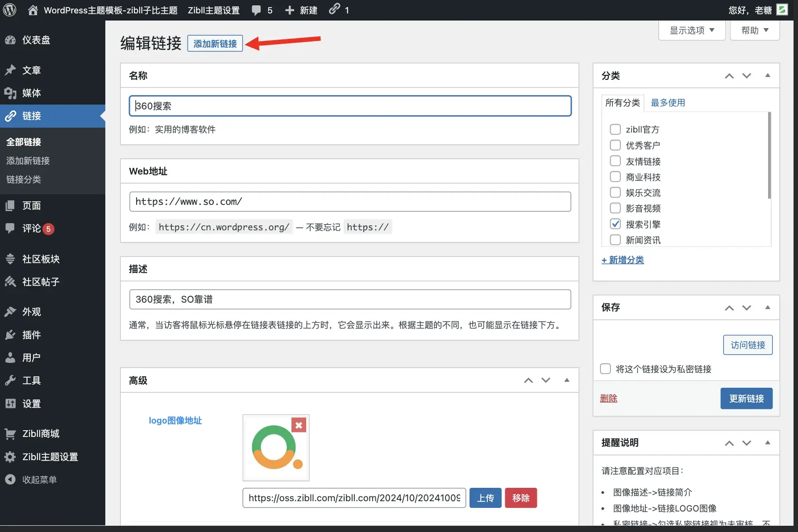
Task: Click the WordPress logo icon
Action: point(10,10)
